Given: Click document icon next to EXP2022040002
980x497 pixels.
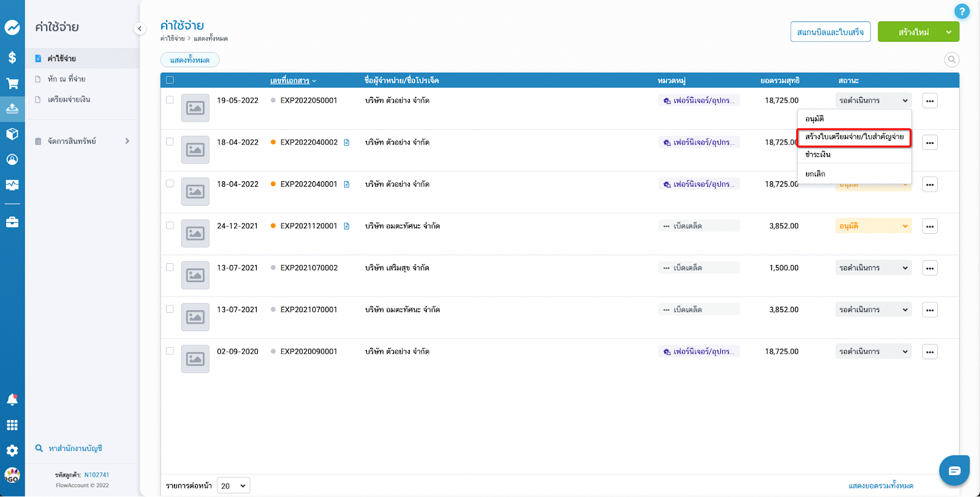Looking at the screenshot, I should coord(347,143).
